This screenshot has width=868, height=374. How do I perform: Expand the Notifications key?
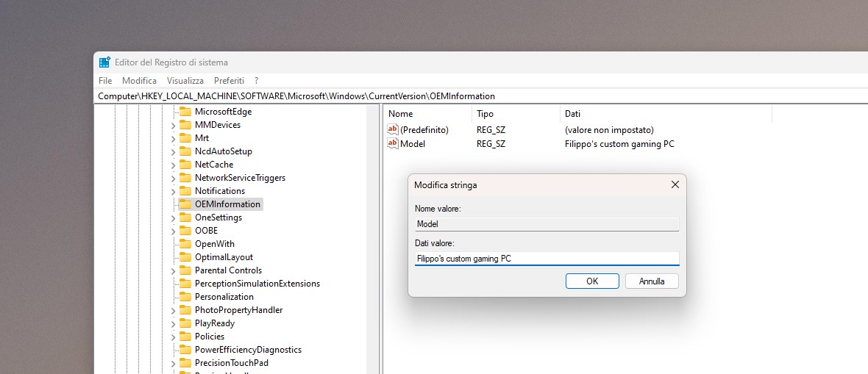pos(174,192)
